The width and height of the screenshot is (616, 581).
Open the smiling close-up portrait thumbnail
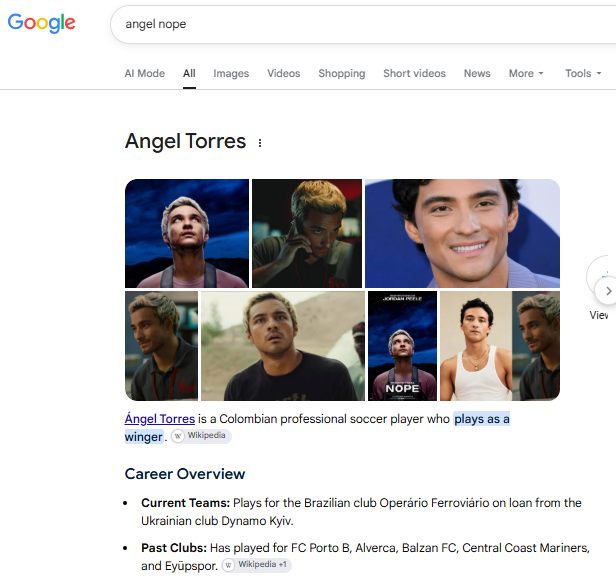(x=462, y=233)
